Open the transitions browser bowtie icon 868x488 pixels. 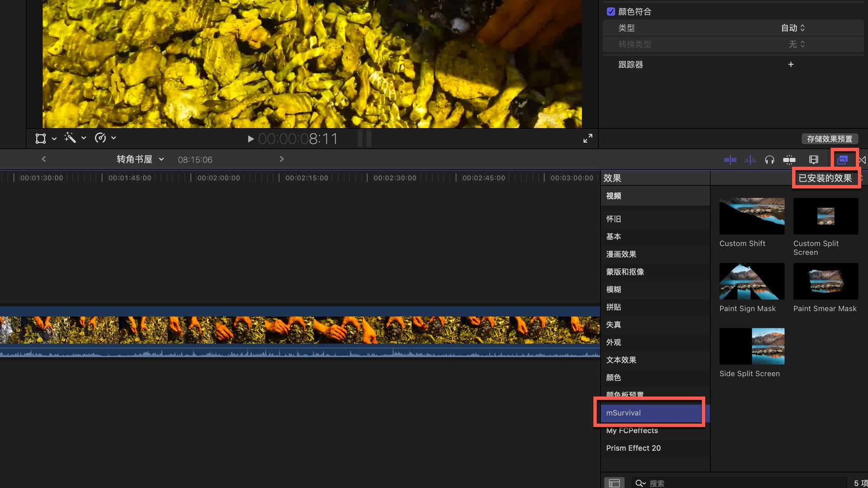point(863,160)
